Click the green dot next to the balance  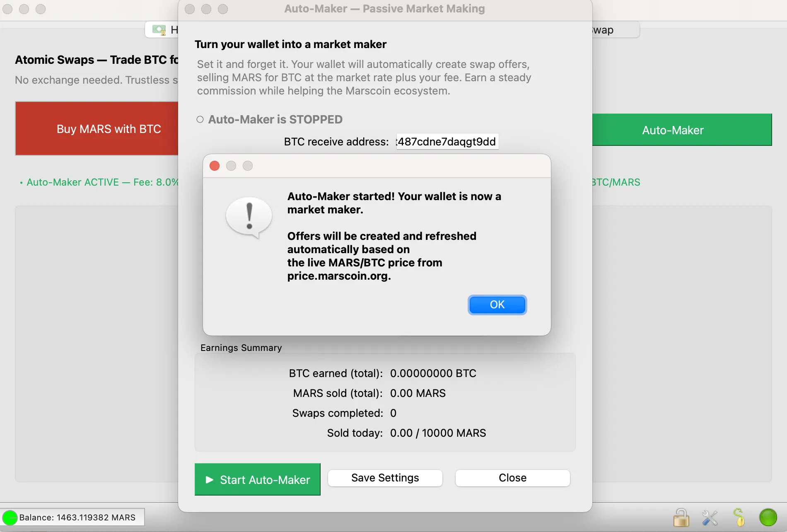(x=10, y=517)
